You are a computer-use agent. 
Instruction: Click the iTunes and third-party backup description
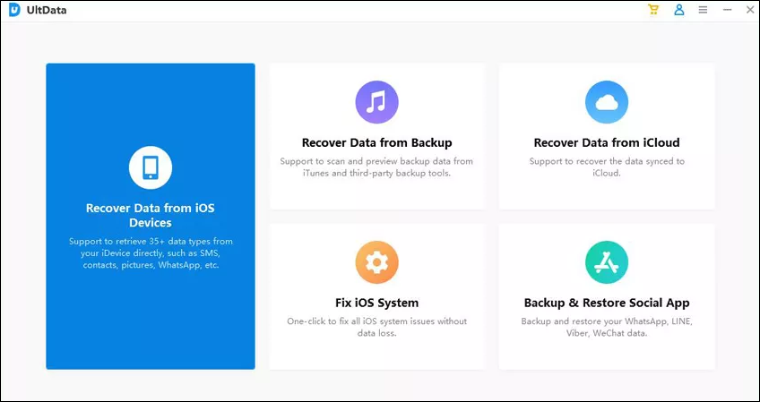377,167
